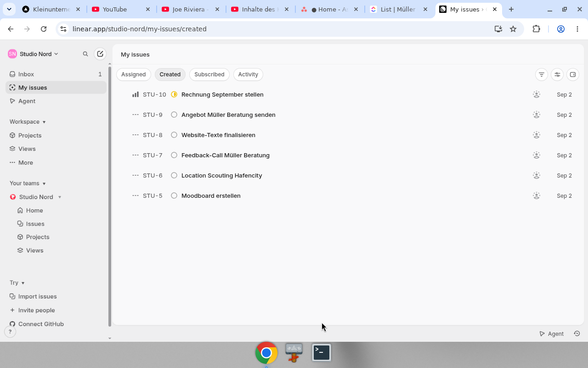
Task: Open the Terminal from the dock
Action: (x=322, y=353)
